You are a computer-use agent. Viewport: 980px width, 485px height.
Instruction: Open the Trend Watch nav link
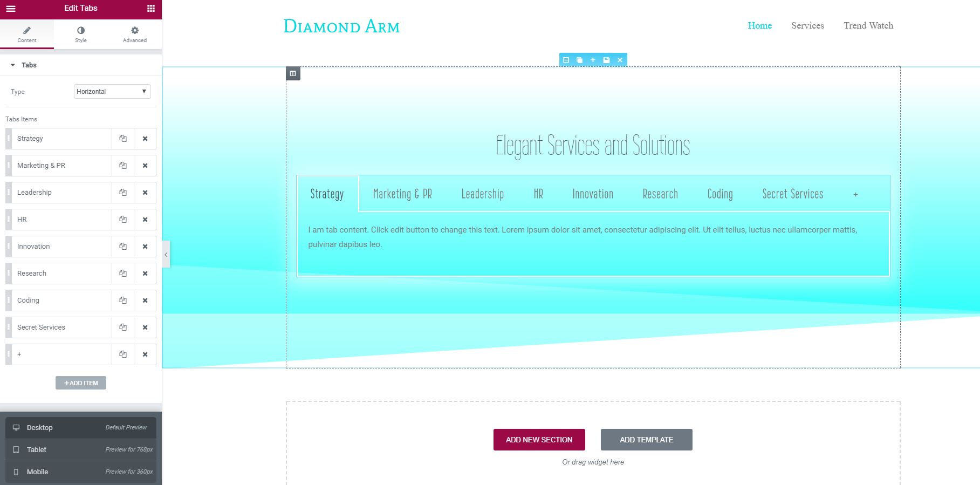click(868, 25)
